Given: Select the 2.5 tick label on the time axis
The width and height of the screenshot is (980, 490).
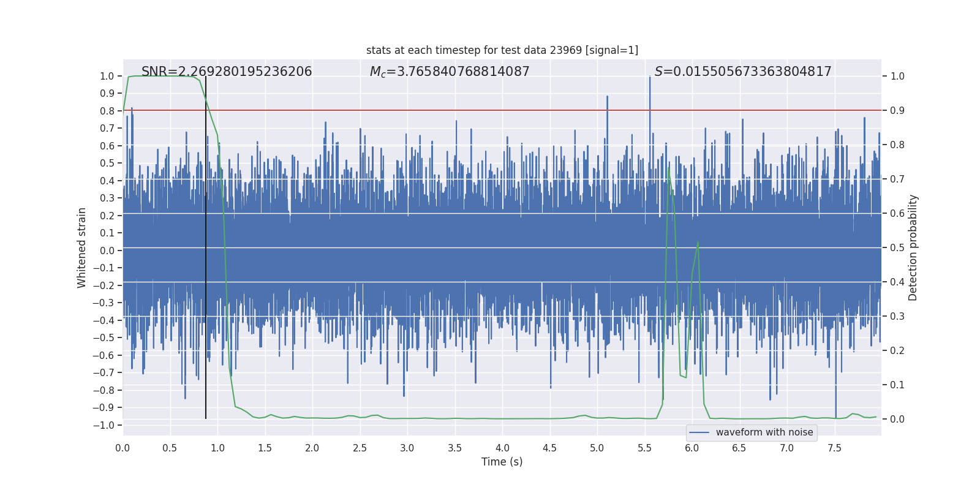Looking at the screenshot, I should (360, 448).
